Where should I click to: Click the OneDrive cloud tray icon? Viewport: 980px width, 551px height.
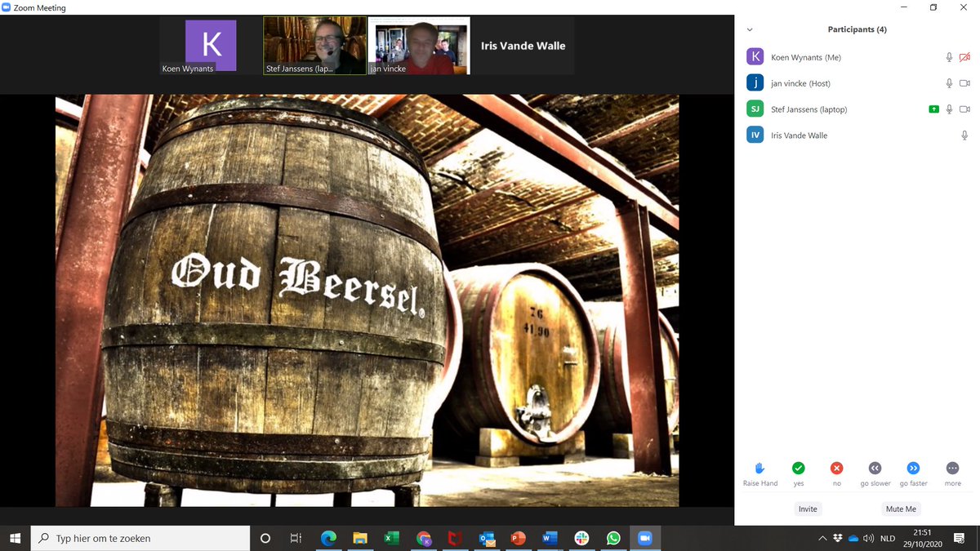pyautogui.click(x=853, y=538)
